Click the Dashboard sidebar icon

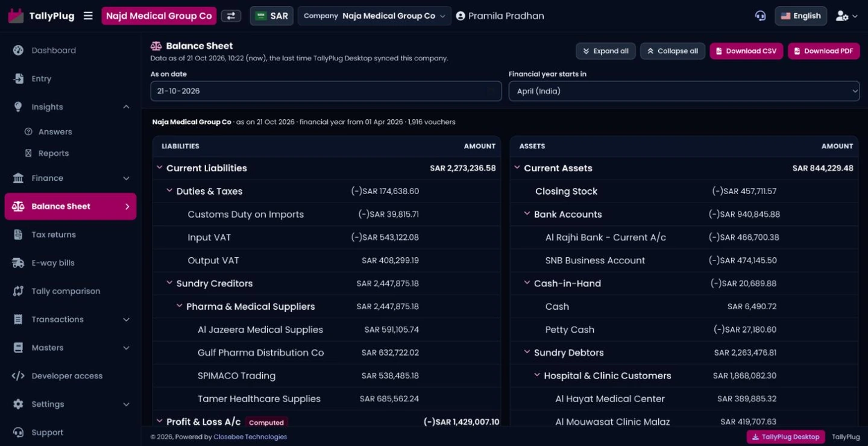18,50
